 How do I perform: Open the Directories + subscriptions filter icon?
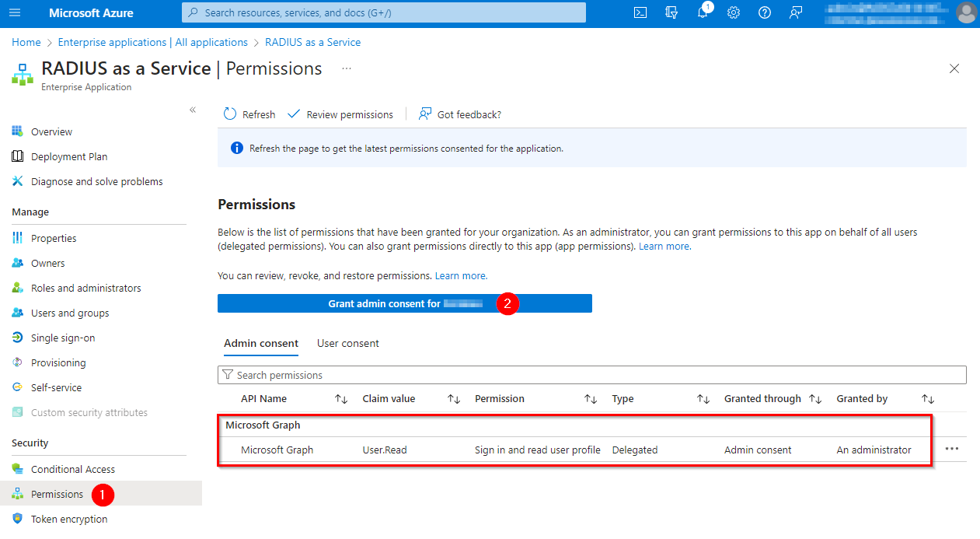point(671,12)
